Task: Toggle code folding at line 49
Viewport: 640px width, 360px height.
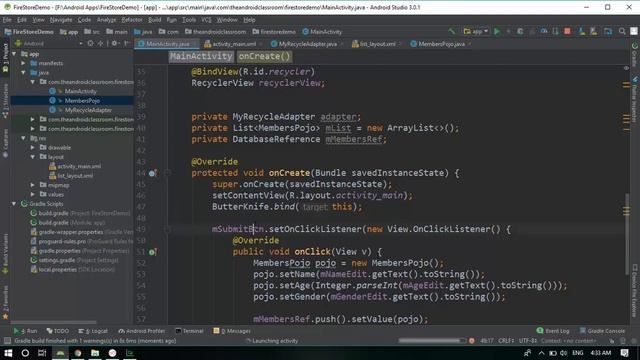Action: click(x=167, y=229)
